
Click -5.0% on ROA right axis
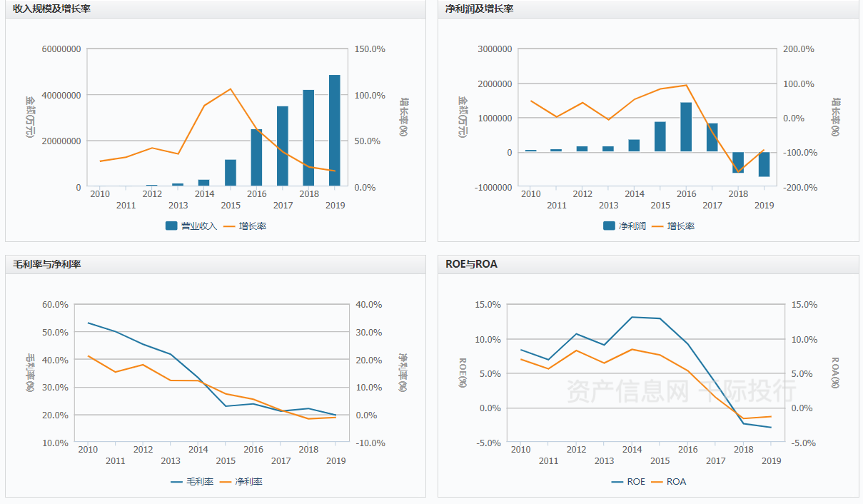click(803, 443)
